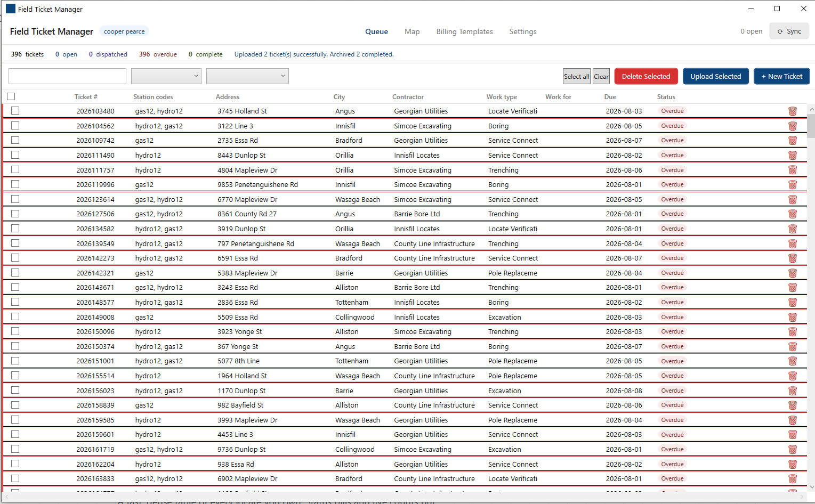Viewport: 815px width, 504px height.
Task: Click the cooper pearce user badge
Action: pyautogui.click(x=124, y=31)
